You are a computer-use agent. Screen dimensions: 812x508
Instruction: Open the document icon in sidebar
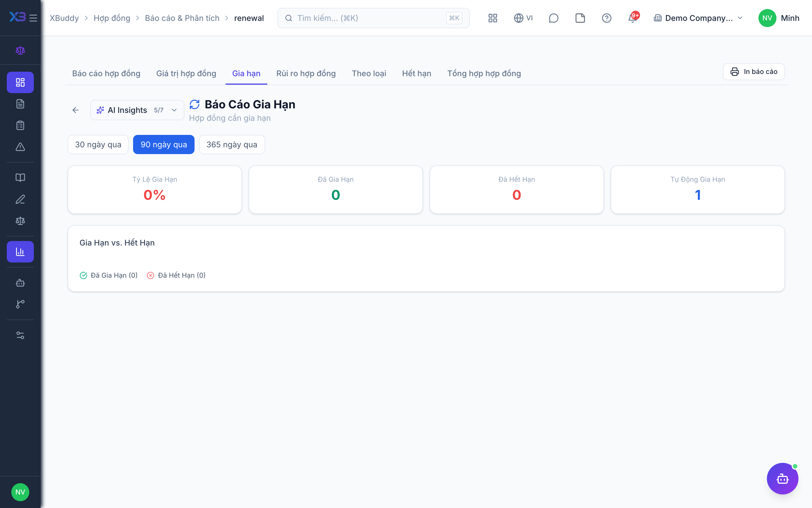point(20,104)
